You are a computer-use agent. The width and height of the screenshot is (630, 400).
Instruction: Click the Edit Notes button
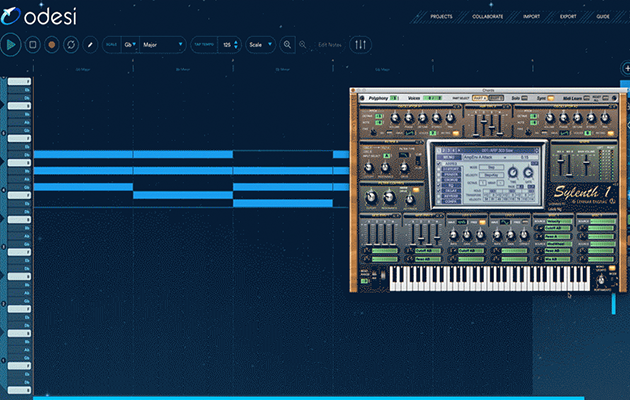click(x=329, y=45)
